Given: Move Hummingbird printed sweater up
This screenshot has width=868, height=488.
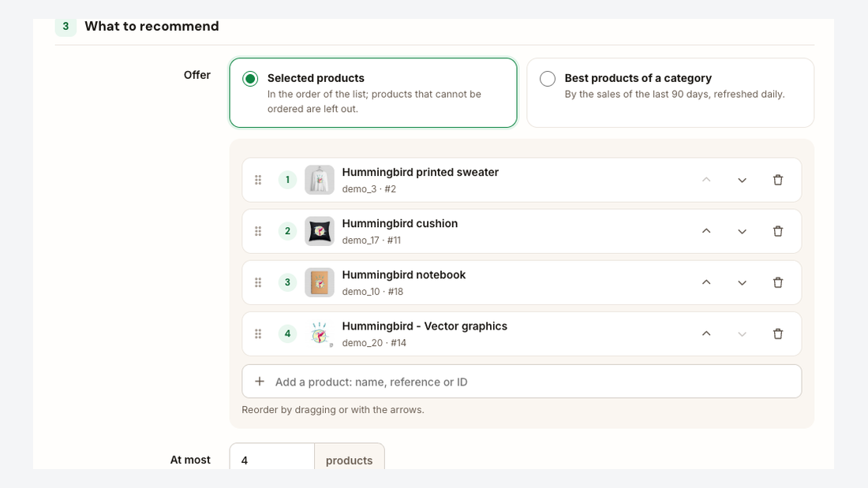Looking at the screenshot, I should pos(706,180).
